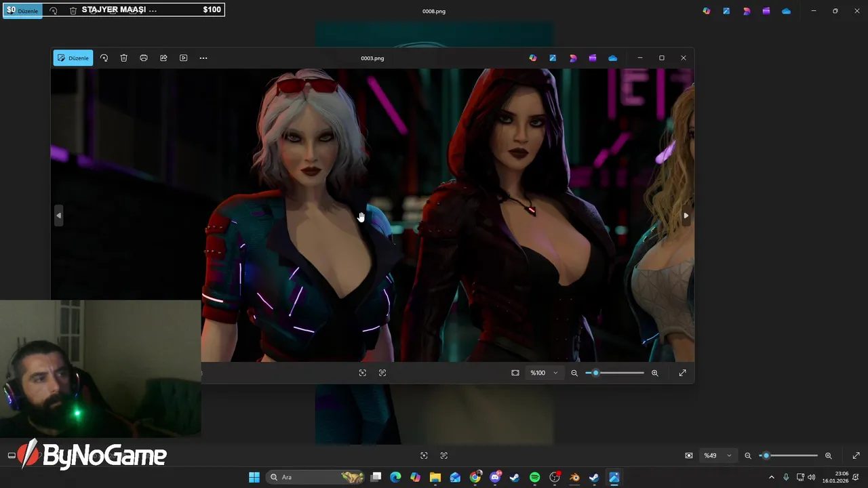This screenshot has width=868, height=488.
Task: Open the %100 zoom dropdown
Action: click(x=544, y=373)
